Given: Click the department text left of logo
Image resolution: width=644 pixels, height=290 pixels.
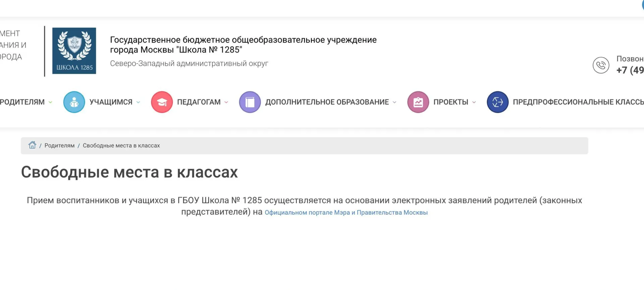Looking at the screenshot, I should 13,45.
